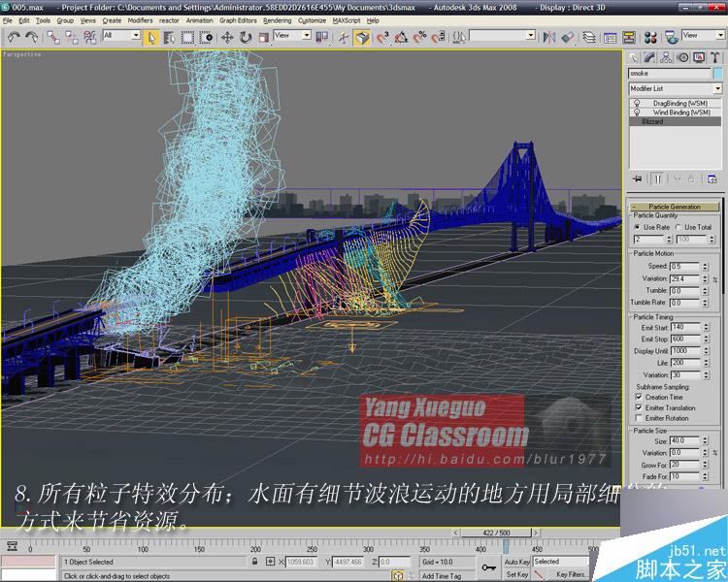Open the render type View dropdown
Image resolution: width=728 pixels, height=582 pixels.
click(703, 35)
